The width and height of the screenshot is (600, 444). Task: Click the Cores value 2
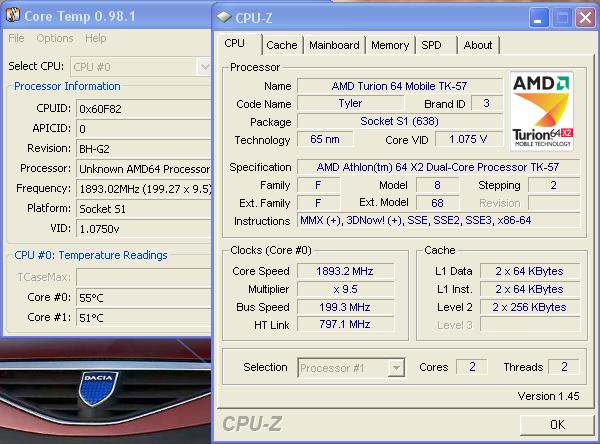[472, 367]
